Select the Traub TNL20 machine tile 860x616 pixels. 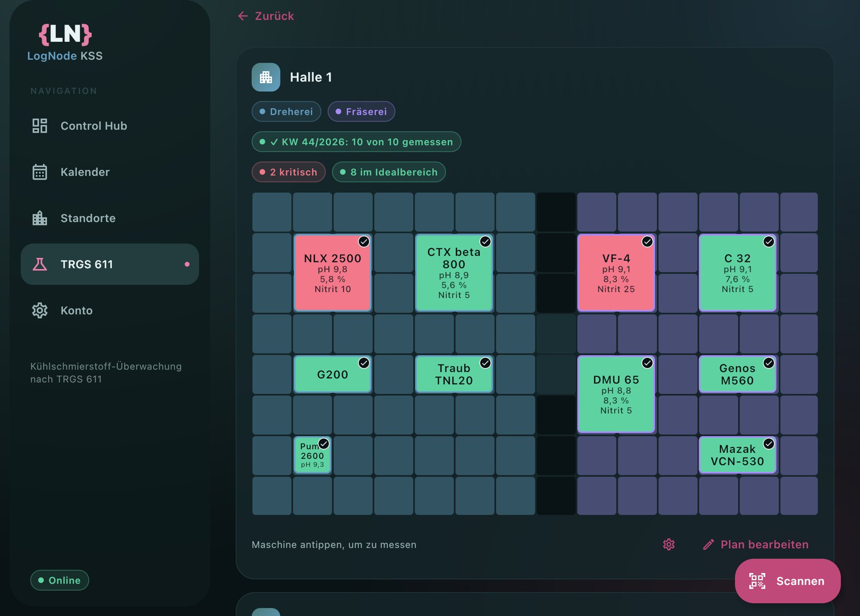454,374
